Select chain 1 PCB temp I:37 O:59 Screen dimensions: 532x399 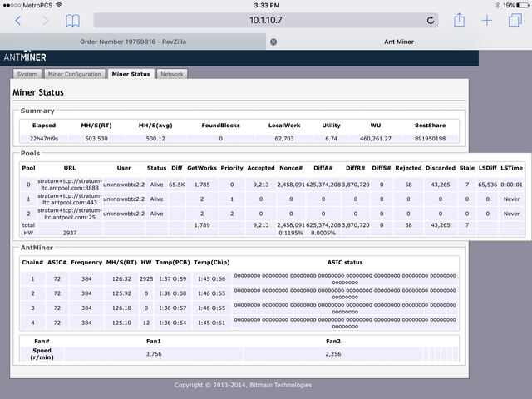173,279
